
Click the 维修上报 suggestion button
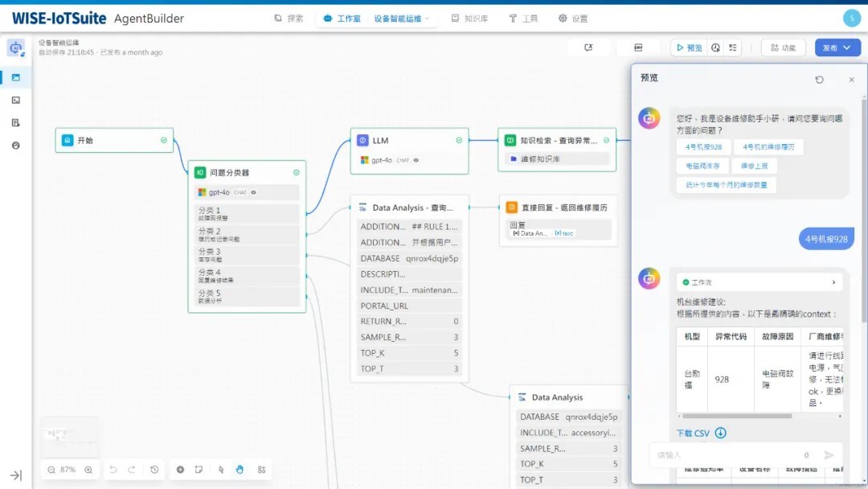pos(754,166)
